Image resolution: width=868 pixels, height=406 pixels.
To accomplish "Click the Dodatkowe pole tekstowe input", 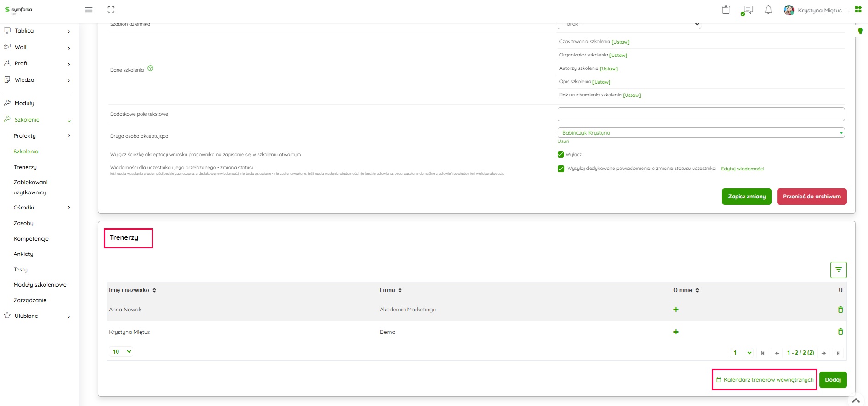I will click(x=701, y=114).
